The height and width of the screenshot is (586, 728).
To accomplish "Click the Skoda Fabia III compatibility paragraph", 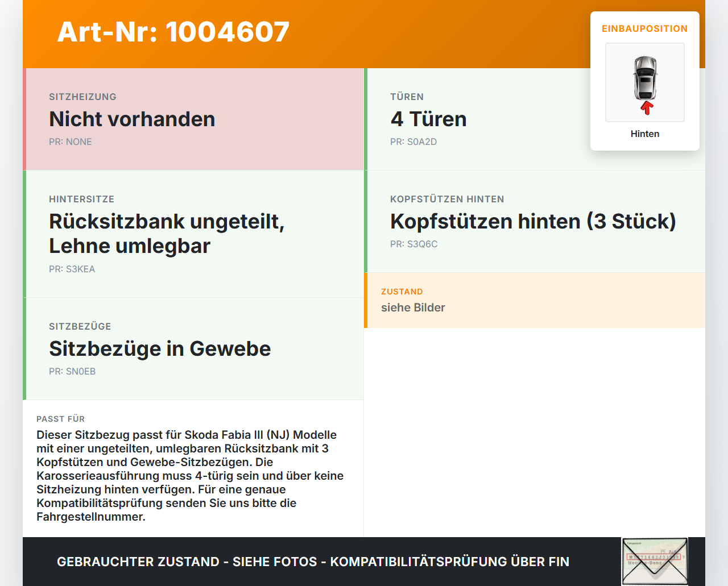I will (190, 476).
